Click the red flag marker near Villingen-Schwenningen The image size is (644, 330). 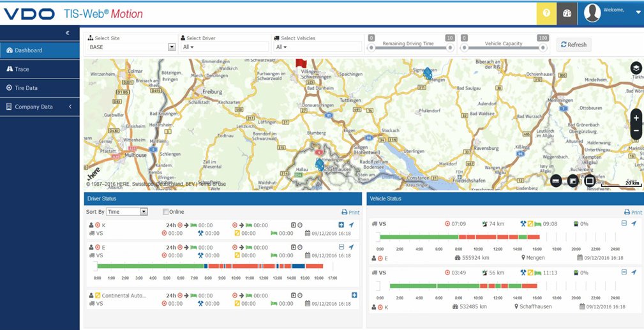coord(301,63)
